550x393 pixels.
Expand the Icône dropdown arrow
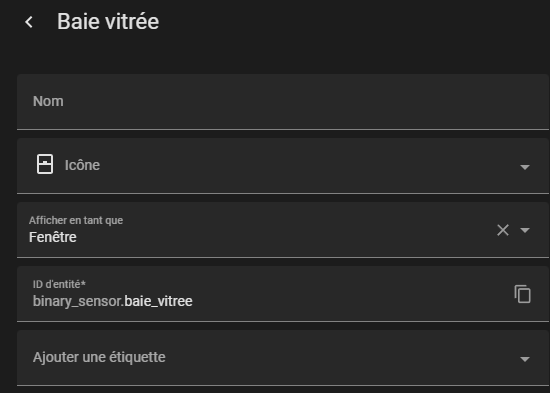[525, 167]
